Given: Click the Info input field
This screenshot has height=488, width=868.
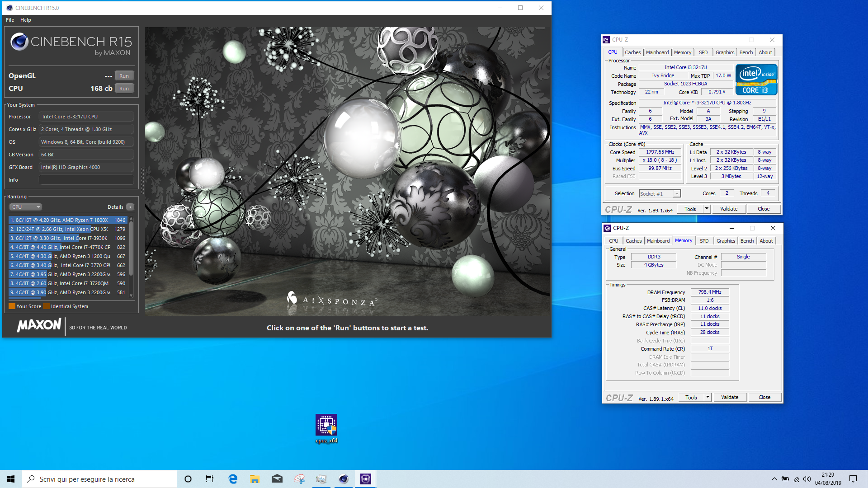Looking at the screenshot, I should point(86,180).
